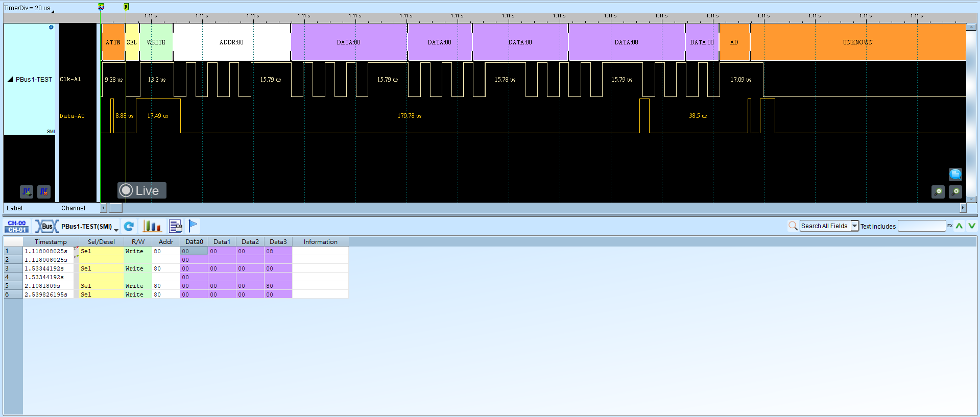Click waveform horizontal scrollbar left arrow
Viewport: 980px width, 417px height.
104,208
